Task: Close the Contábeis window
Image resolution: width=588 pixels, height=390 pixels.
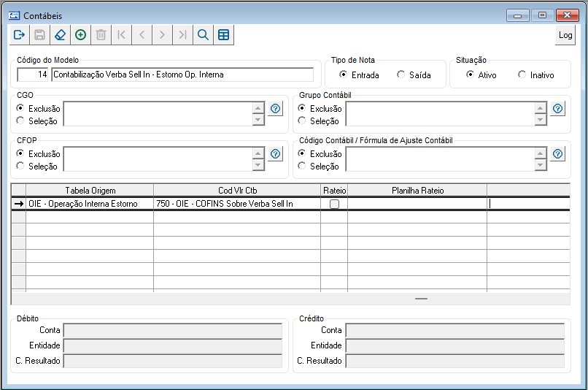Action: [x=568, y=15]
